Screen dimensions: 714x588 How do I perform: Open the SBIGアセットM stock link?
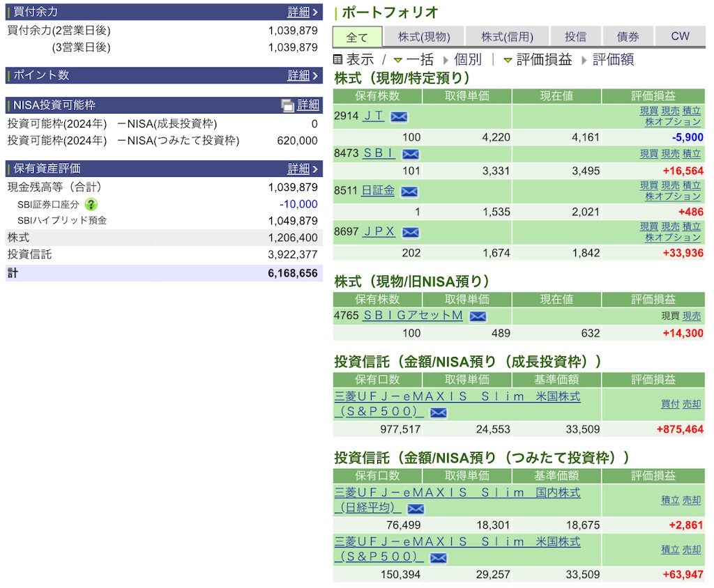coord(413,315)
